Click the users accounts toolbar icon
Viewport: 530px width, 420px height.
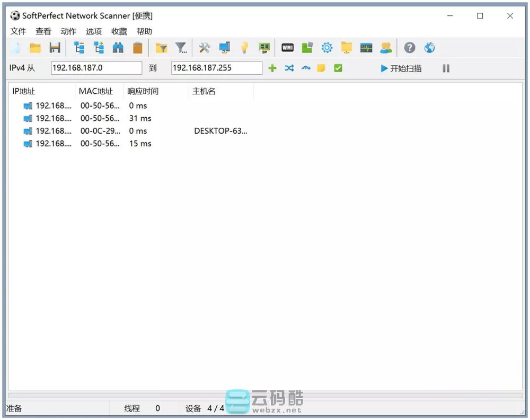386,48
